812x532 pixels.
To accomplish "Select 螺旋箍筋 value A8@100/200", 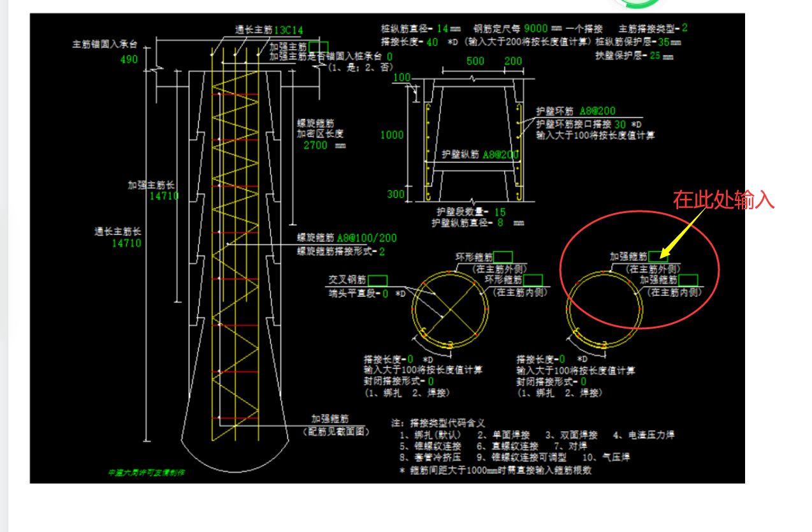I will tap(366, 238).
